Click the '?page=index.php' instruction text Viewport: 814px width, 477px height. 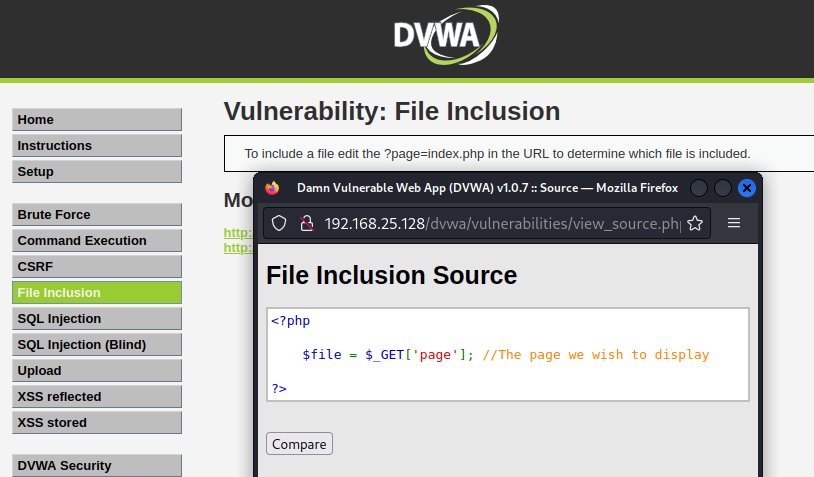(434, 154)
